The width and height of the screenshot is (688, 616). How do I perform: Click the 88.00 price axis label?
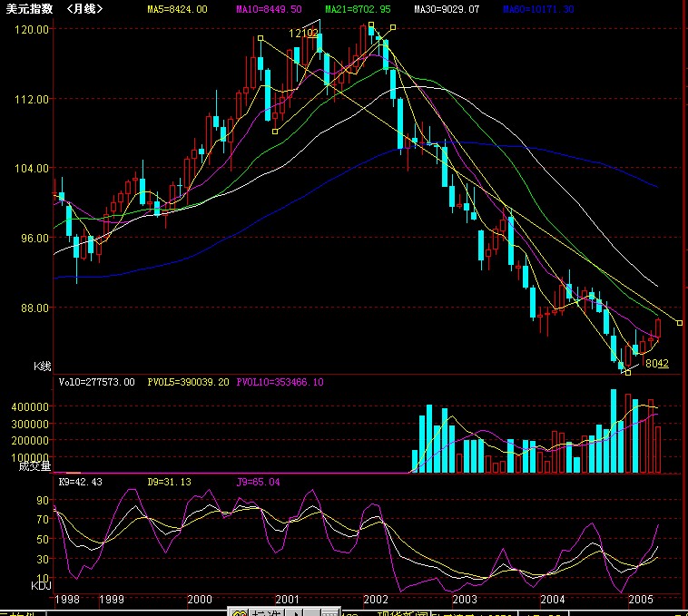(x=34, y=308)
